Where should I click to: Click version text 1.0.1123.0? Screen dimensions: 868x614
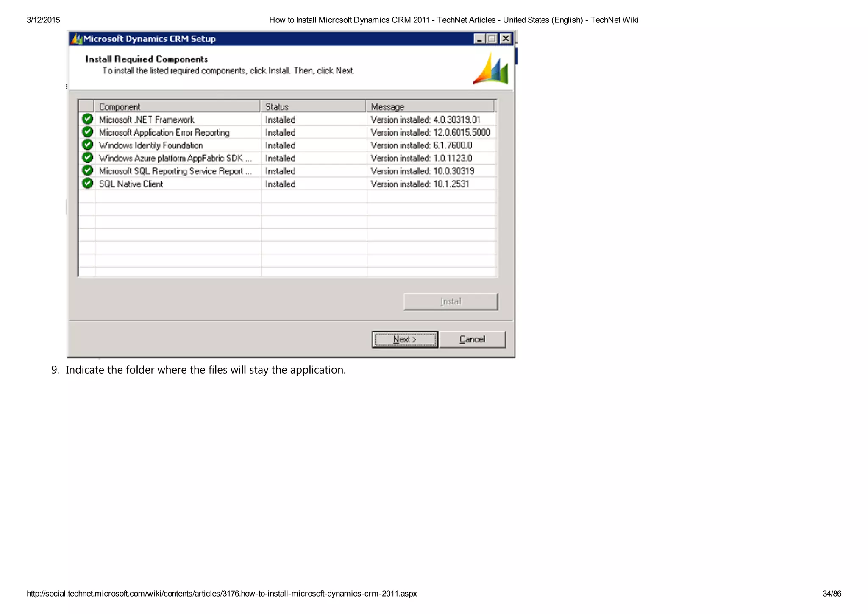click(x=453, y=158)
